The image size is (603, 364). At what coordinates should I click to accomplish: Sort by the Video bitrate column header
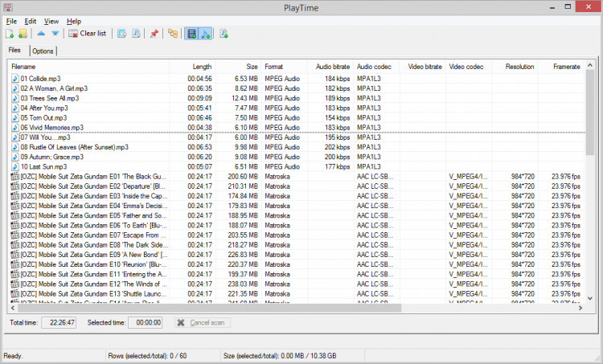423,67
